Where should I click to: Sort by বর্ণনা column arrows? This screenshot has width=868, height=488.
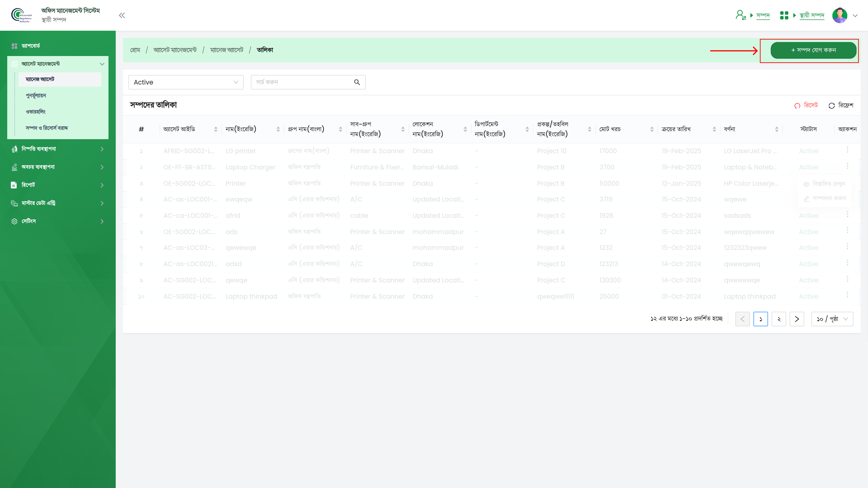tap(776, 129)
